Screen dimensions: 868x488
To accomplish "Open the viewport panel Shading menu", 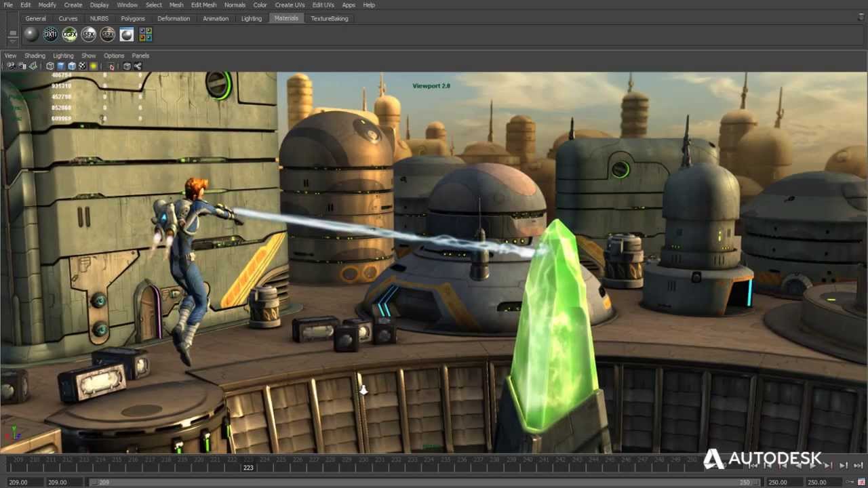I will (x=35, y=56).
